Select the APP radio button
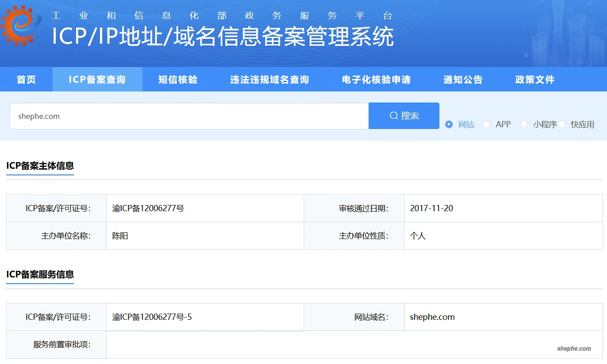The width and height of the screenshot is (607, 364). [x=486, y=124]
